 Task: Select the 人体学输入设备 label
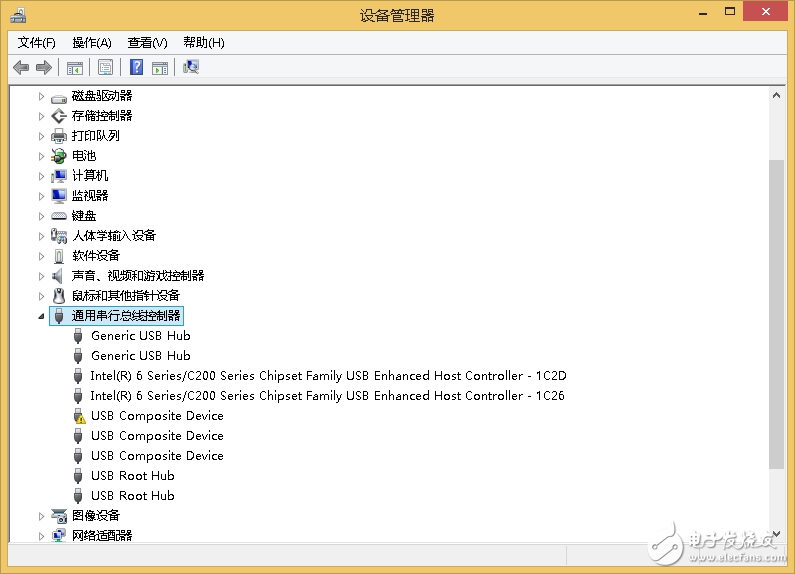tap(114, 236)
